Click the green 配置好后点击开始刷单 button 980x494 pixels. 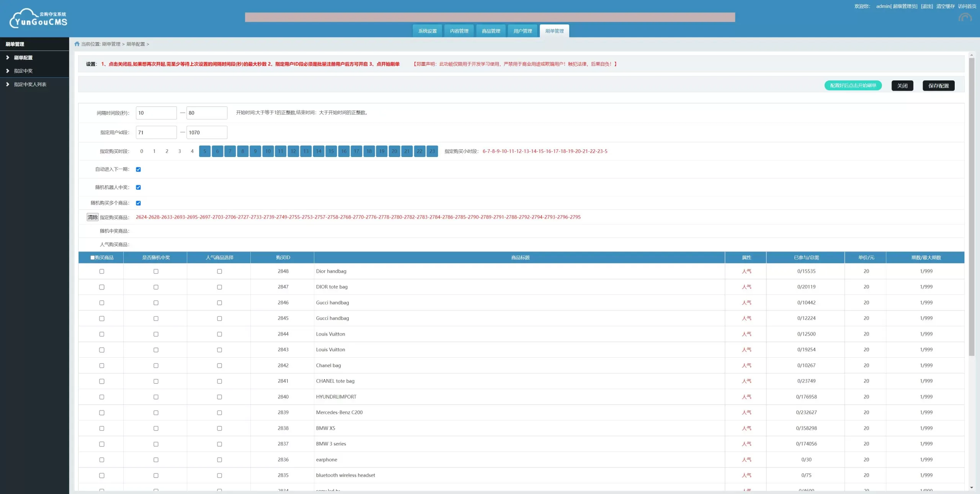(x=853, y=85)
